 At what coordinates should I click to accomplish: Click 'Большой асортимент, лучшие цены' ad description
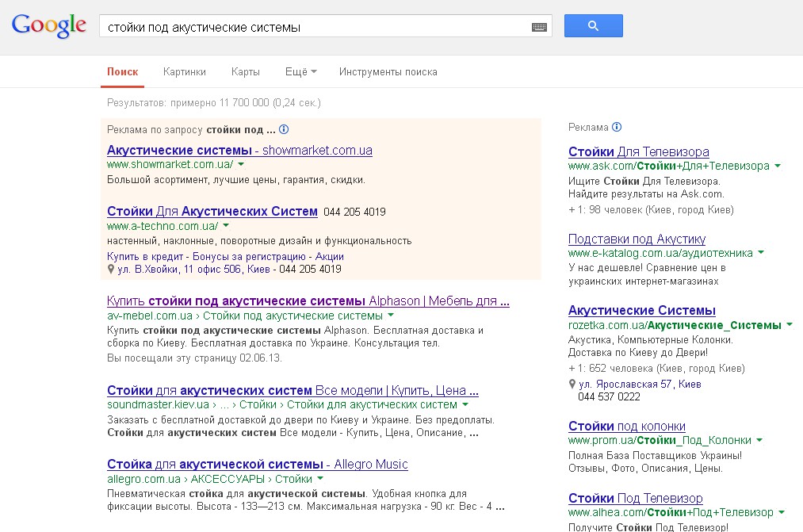236,180
